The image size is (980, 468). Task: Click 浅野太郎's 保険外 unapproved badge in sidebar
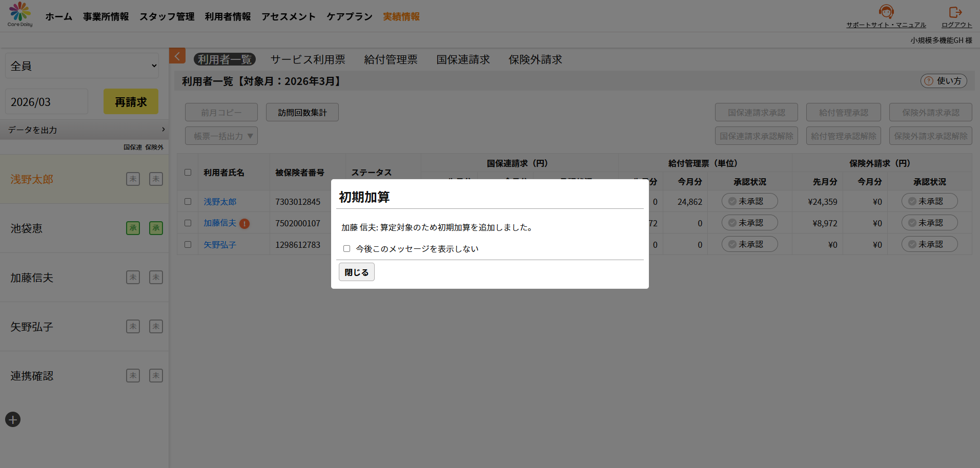click(156, 179)
